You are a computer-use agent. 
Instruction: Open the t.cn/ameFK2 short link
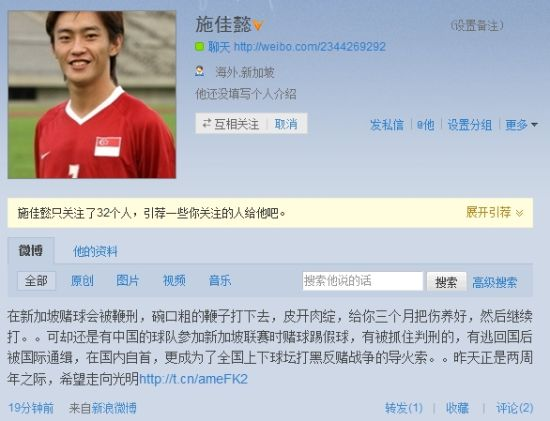click(x=193, y=379)
